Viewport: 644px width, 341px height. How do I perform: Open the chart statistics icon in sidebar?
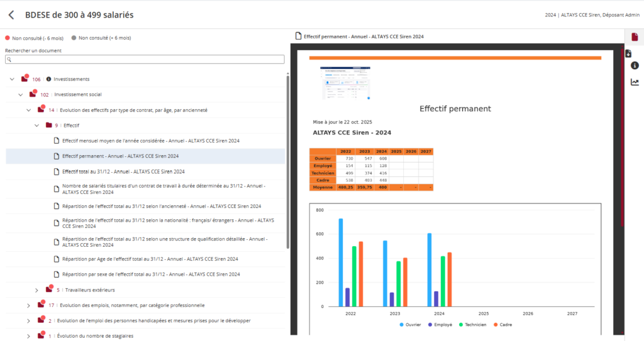[x=635, y=82]
